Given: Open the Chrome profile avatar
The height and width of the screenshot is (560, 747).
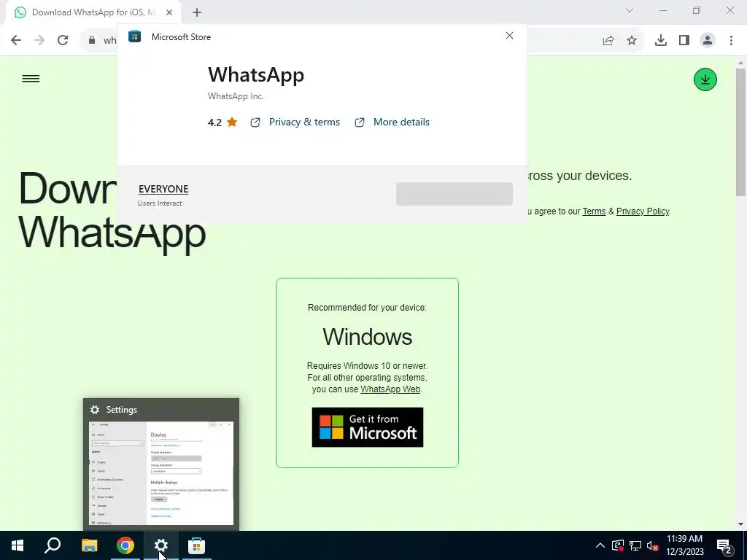Looking at the screenshot, I should (708, 41).
